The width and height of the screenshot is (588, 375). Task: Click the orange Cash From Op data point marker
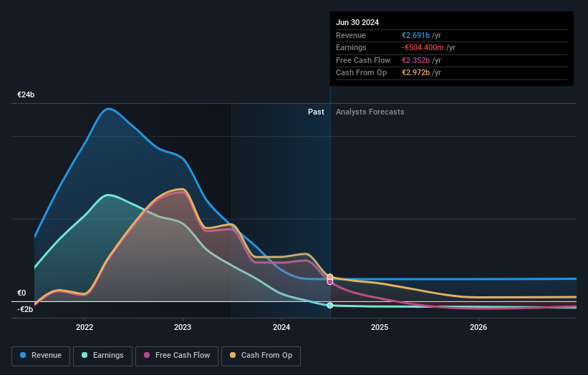tap(330, 277)
